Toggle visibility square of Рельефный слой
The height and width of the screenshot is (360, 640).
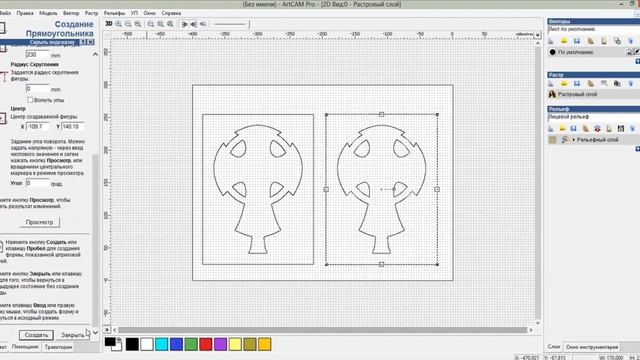[552, 140]
